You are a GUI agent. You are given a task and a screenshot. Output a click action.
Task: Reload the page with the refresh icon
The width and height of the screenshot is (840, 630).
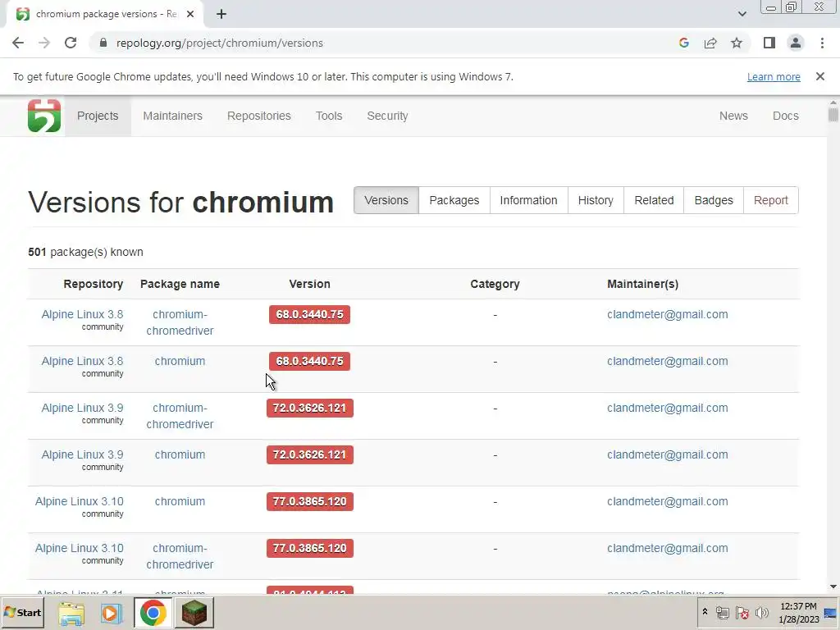point(71,43)
